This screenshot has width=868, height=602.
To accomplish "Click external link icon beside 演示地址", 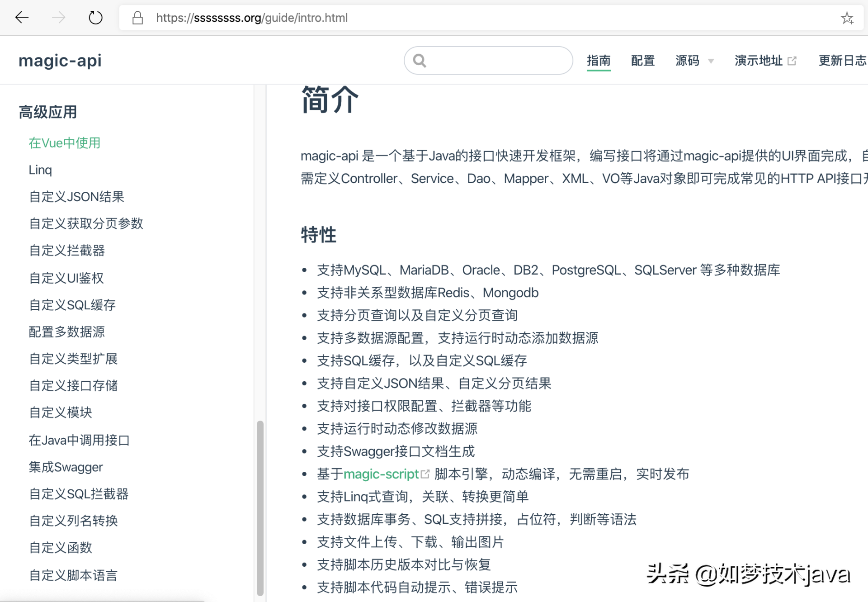I will click(x=792, y=61).
